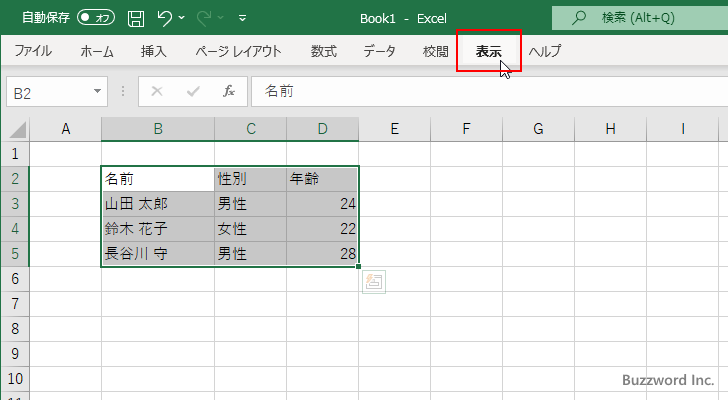Screen dimensions: 728x400
Task: Click the Undo arrow icon
Action: pos(164,18)
